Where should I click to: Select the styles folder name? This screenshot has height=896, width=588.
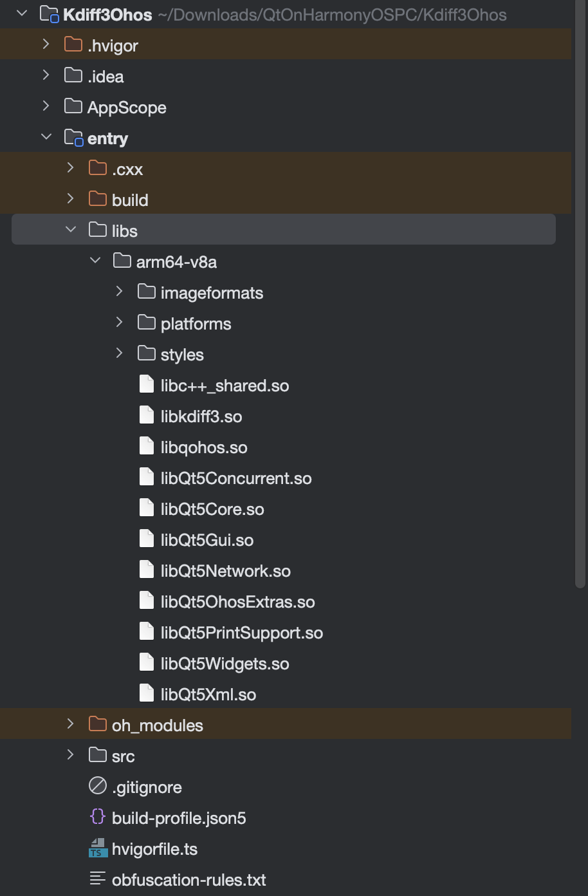pos(182,355)
